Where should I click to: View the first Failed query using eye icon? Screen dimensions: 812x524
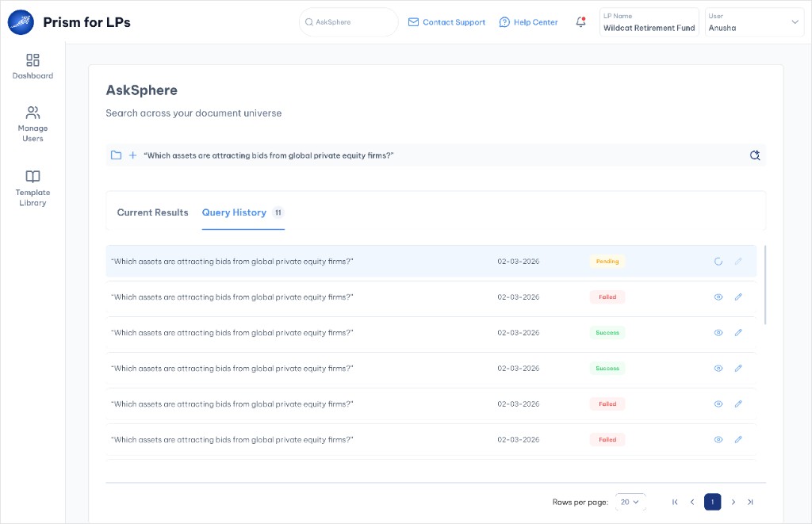point(718,297)
